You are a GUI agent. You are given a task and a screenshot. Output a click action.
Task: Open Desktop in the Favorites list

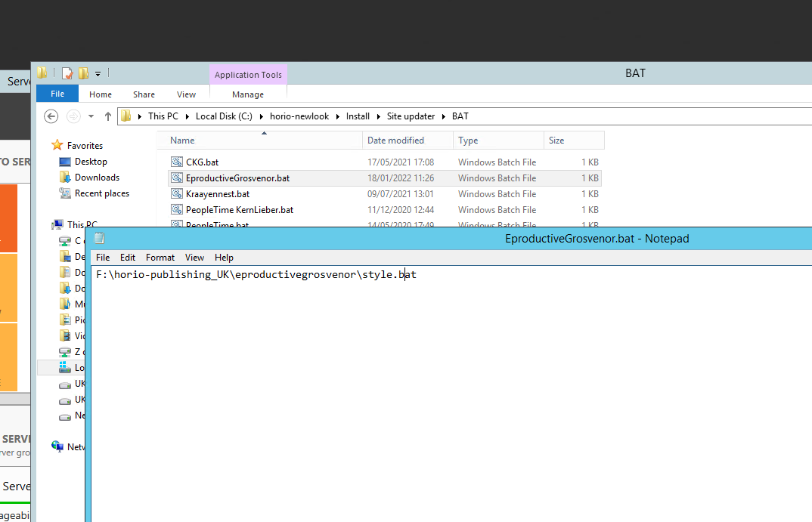click(x=91, y=162)
